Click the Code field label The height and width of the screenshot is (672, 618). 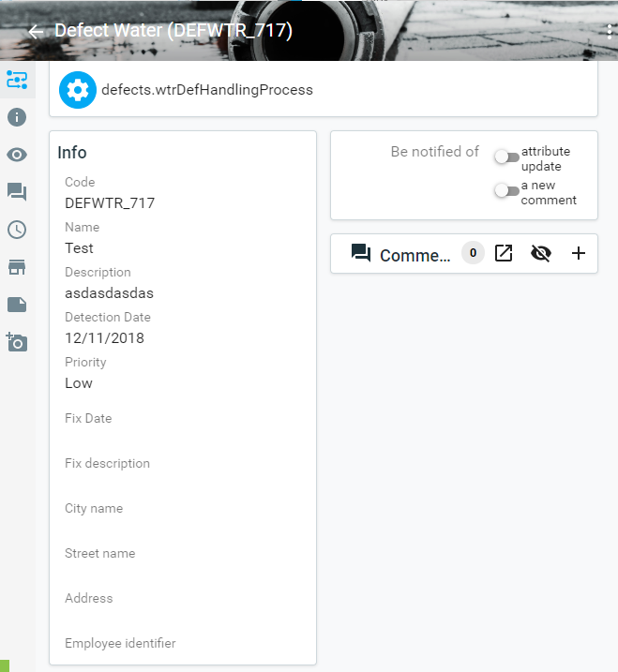80,182
